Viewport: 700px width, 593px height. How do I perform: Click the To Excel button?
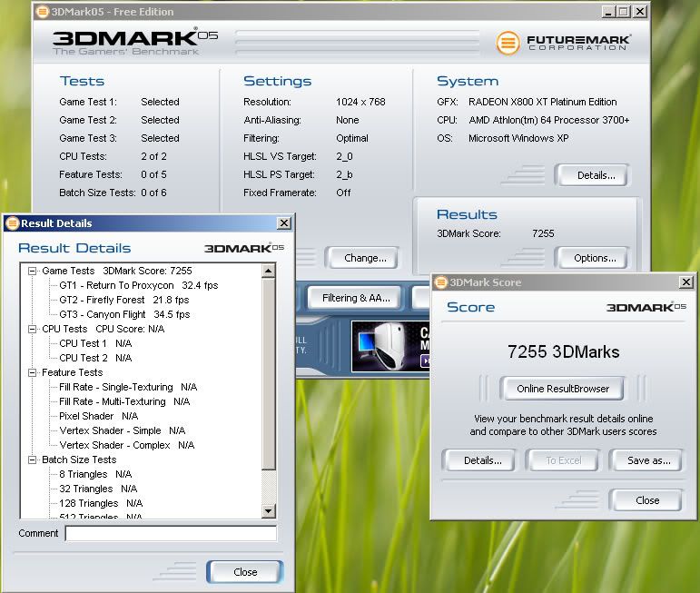[564, 460]
